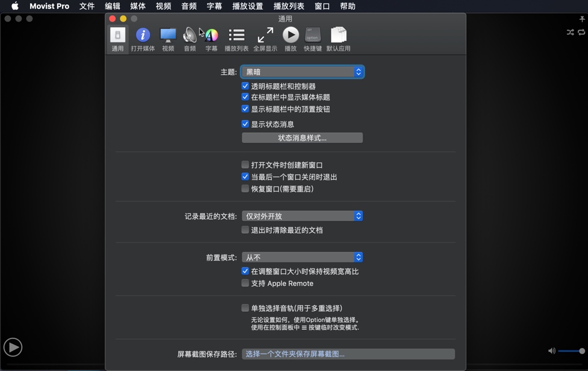Open the 字幕 menu in menu bar

pos(214,6)
